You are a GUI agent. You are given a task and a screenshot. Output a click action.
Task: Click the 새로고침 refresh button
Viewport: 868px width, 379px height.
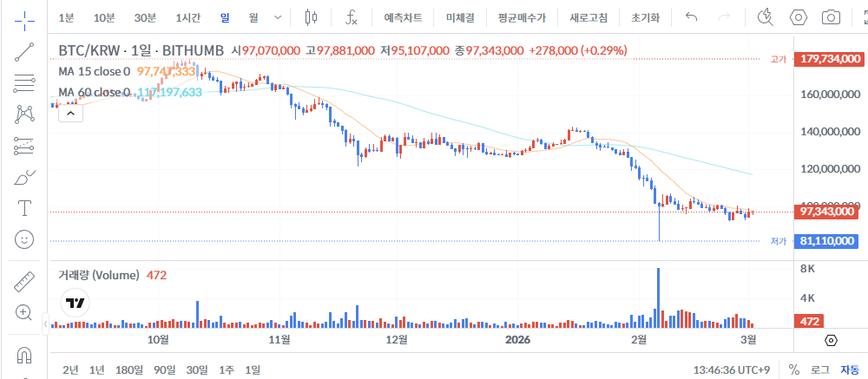pyautogui.click(x=588, y=17)
